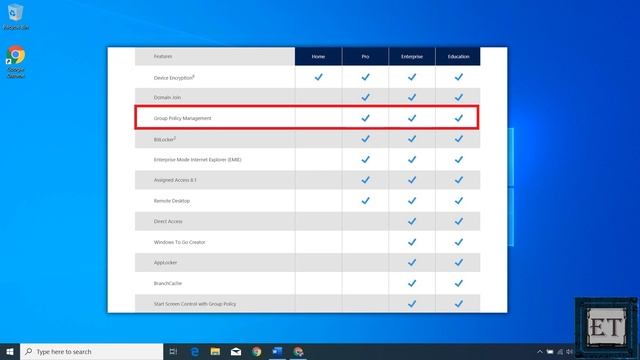Viewport: 640px width, 360px height.
Task: Click the Pro checkmark for BitLocker
Action: click(365, 139)
